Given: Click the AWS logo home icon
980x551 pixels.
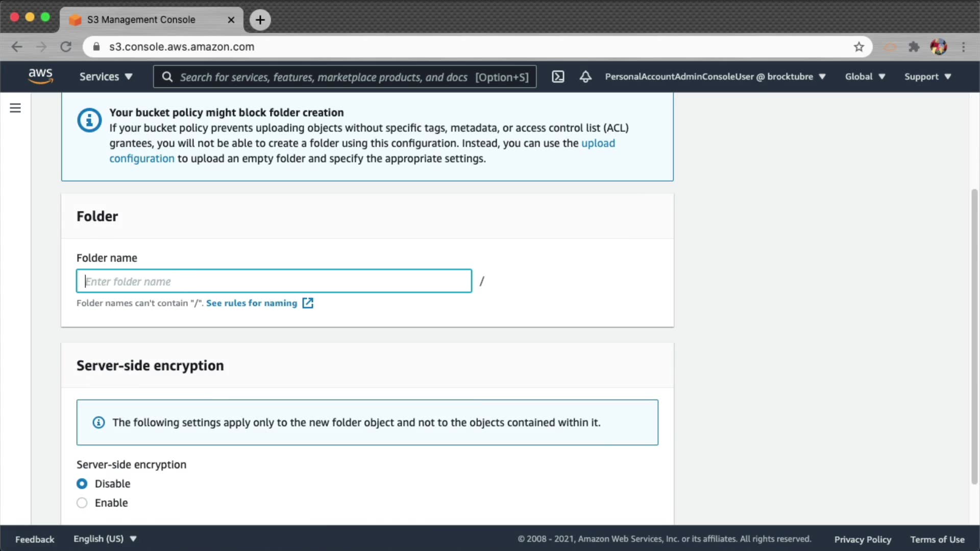Looking at the screenshot, I should click(x=40, y=76).
